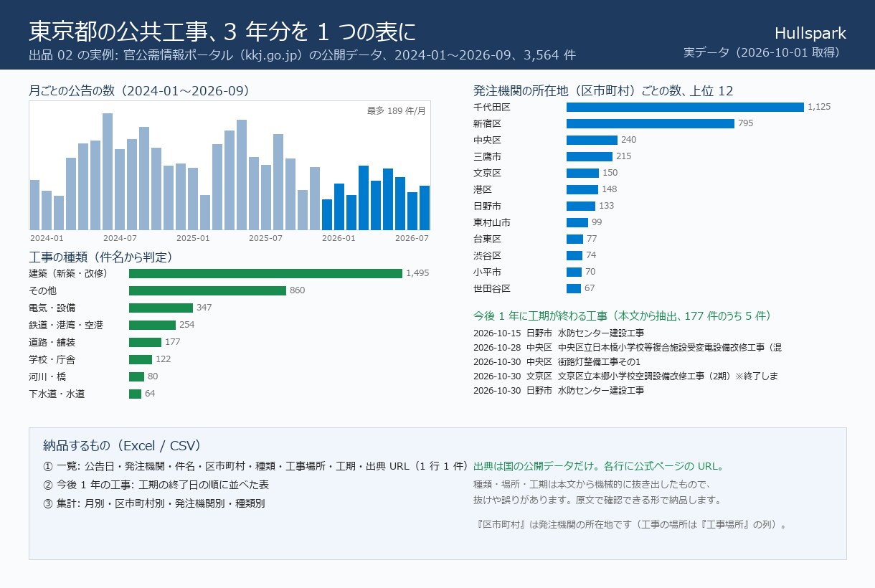Click the Hullspark brand name in header
Viewport: 875px width, 588px height.
(810, 33)
